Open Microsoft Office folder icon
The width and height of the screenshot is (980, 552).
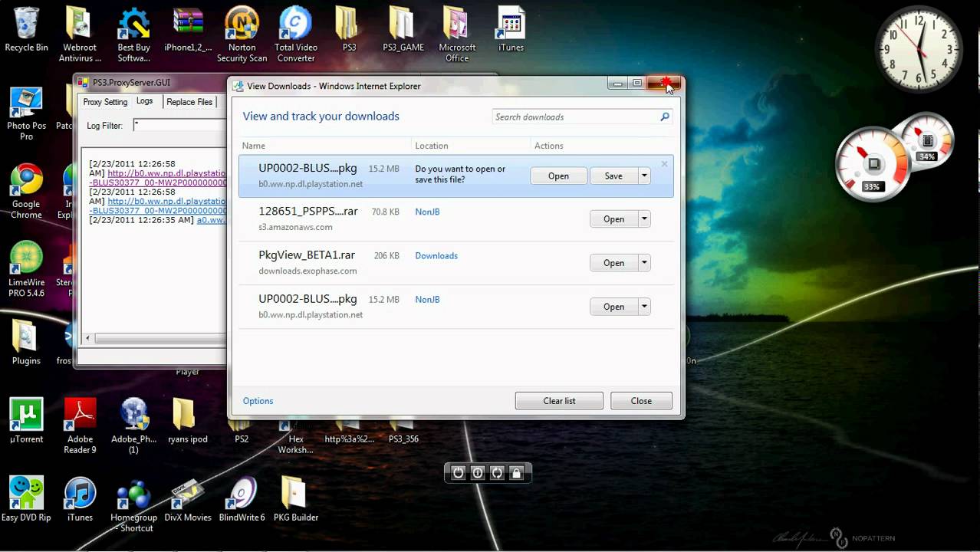pyautogui.click(x=457, y=34)
